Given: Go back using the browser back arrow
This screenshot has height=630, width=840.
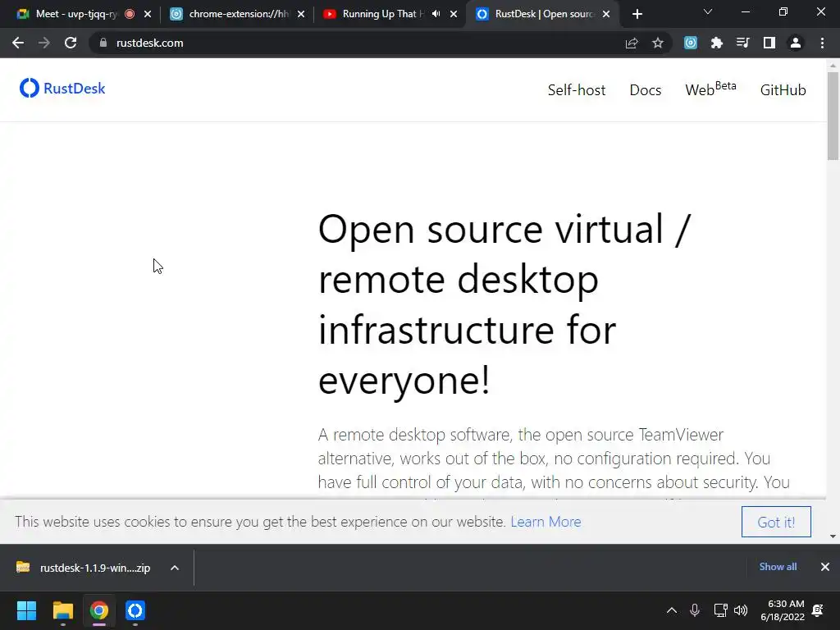Looking at the screenshot, I should click(18, 43).
